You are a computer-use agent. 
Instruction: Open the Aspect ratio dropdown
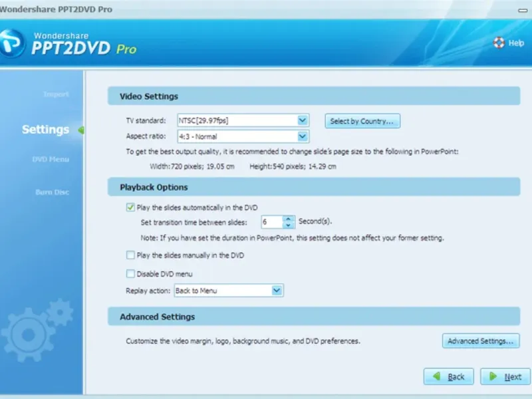click(x=303, y=136)
